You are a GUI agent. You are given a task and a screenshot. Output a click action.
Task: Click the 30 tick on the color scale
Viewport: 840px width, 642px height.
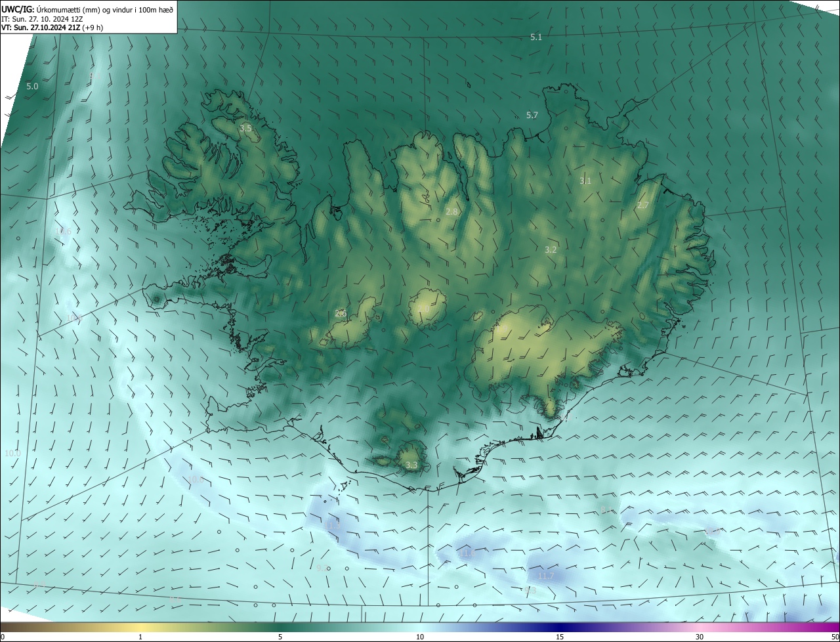[x=700, y=637]
